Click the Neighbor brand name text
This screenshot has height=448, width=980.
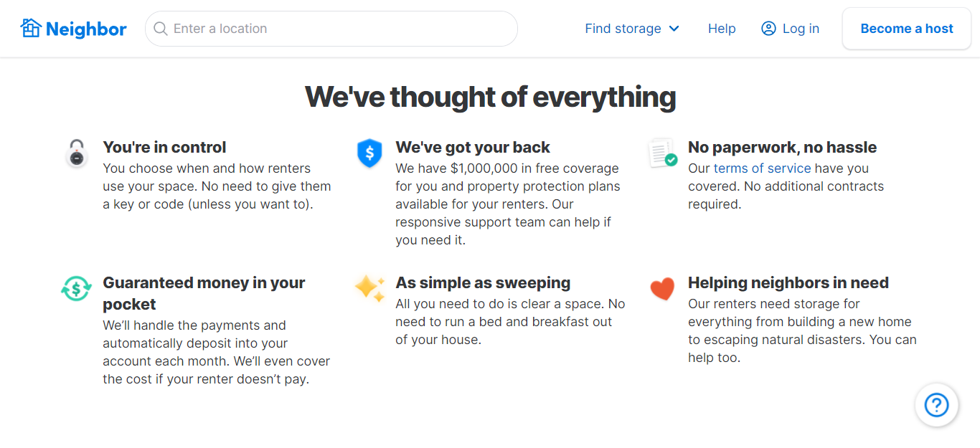[x=86, y=29]
